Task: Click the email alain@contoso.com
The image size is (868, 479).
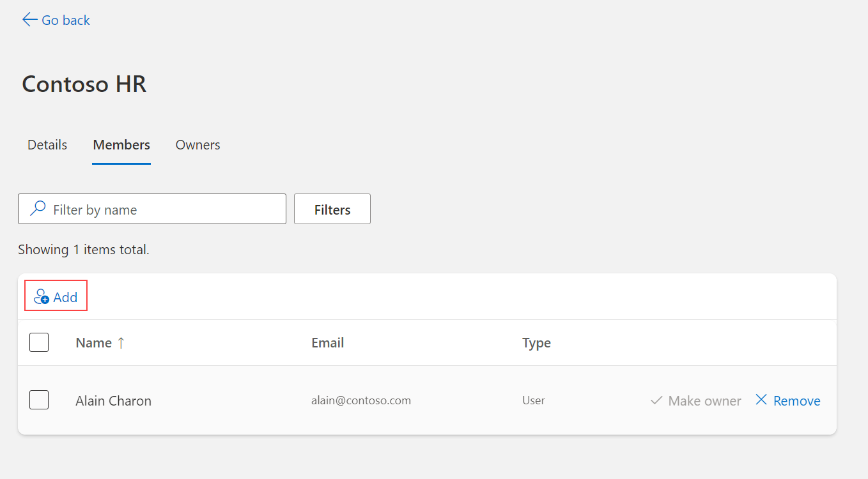Action: pos(361,400)
